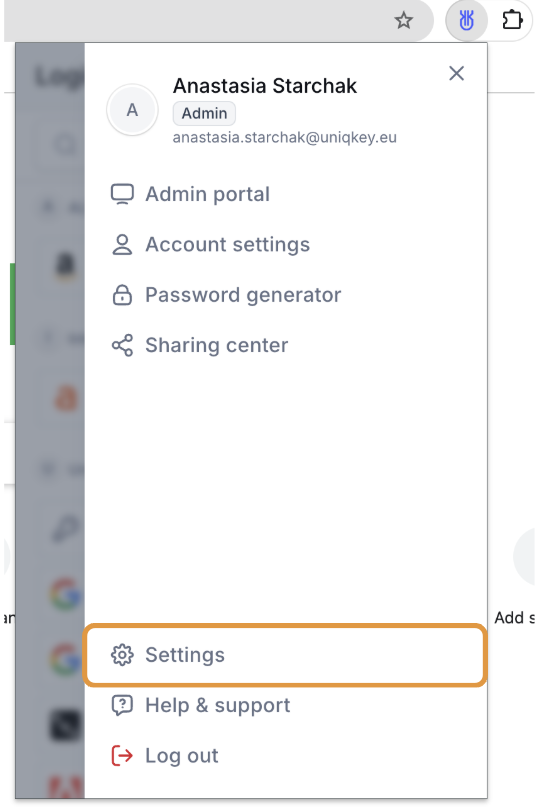Click the share nodes icon for Sharing center
This screenshot has width=540, height=812.
point(122,345)
